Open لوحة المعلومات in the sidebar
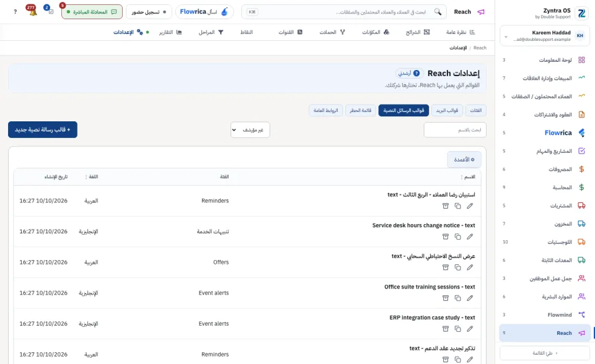This screenshot has height=364, width=595. click(545, 60)
